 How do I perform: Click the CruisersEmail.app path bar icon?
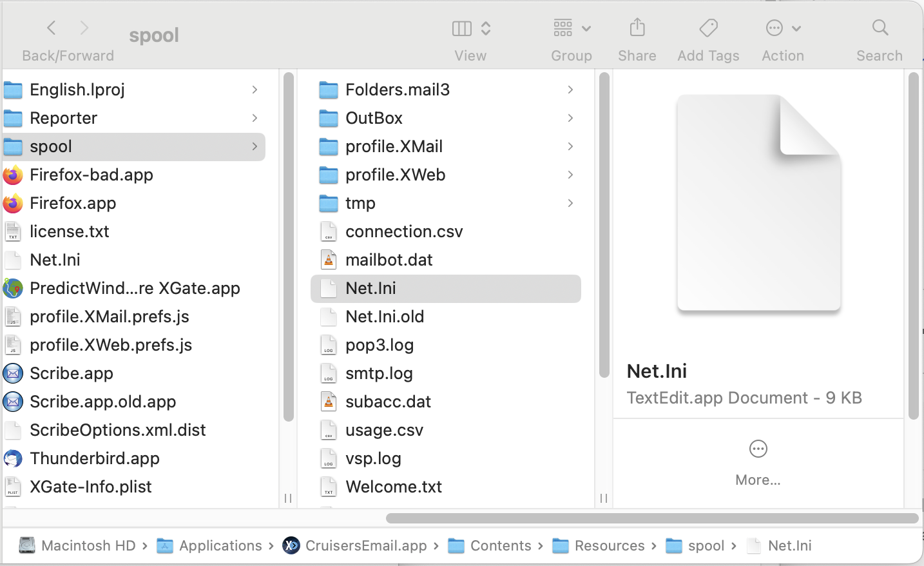(x=291, y=546)
